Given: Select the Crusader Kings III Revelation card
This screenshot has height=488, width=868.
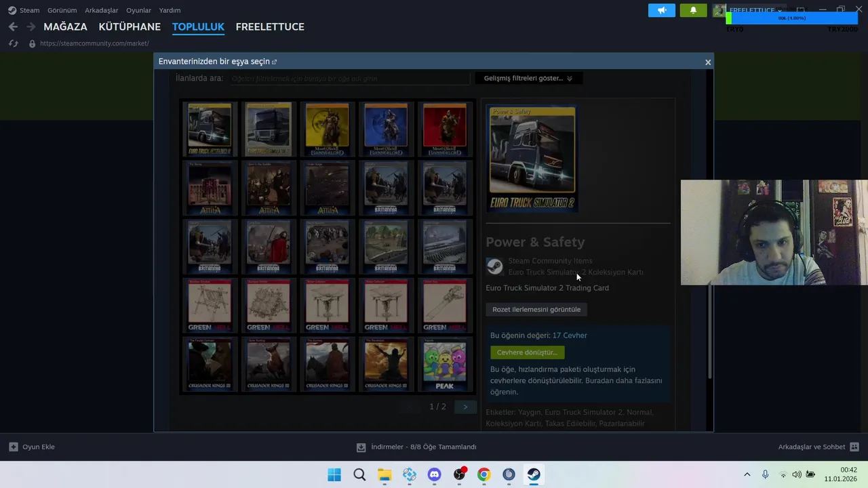Looking at the screenshot, I should pos(386,364).
